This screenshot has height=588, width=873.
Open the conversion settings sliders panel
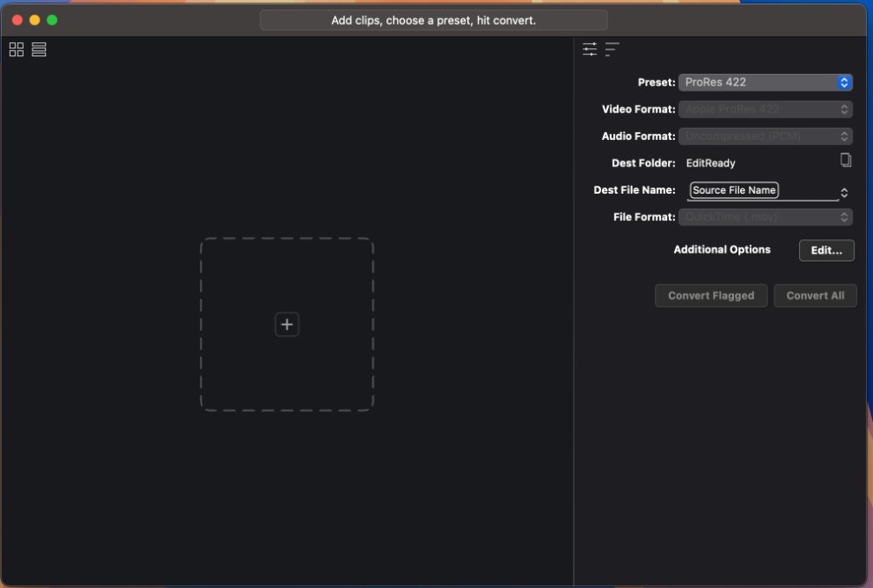coord(590,49)
